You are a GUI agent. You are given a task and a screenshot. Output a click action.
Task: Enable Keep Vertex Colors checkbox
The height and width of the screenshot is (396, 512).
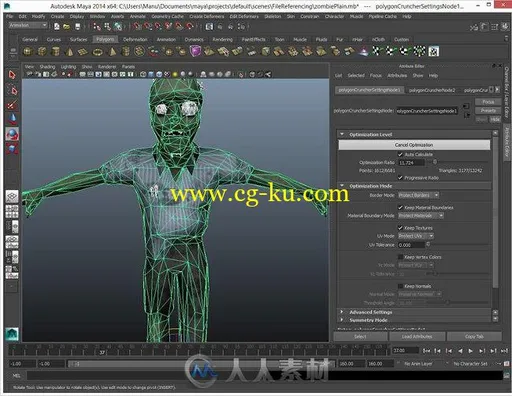pyautogui.click(x=400, y=257)
